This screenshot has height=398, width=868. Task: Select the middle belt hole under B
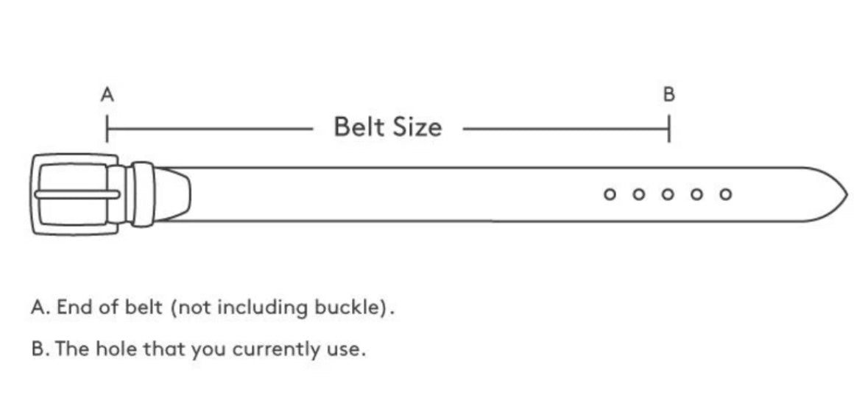668,195
